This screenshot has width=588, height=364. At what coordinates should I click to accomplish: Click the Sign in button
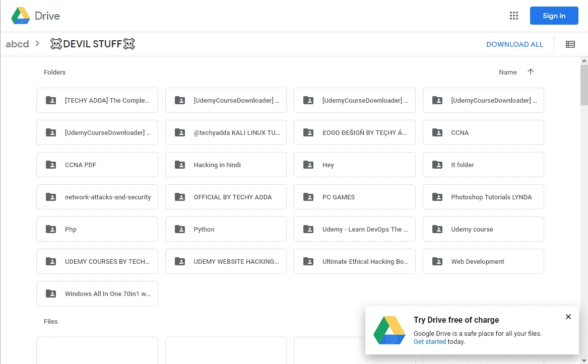coord(554,16)
